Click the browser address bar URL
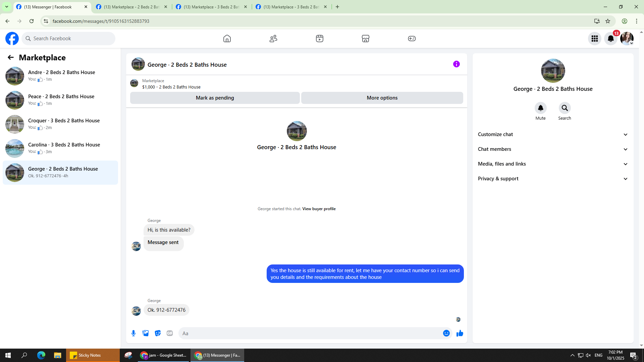 click(101, 21)
